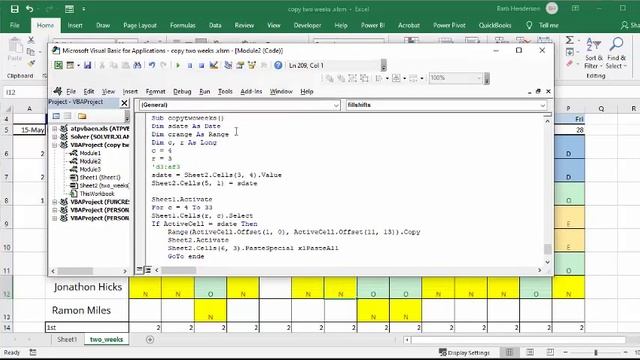Save workbook from Excel quick access toolbar
This screenshot has width=640, height=360.
click(x=15, y=9)
